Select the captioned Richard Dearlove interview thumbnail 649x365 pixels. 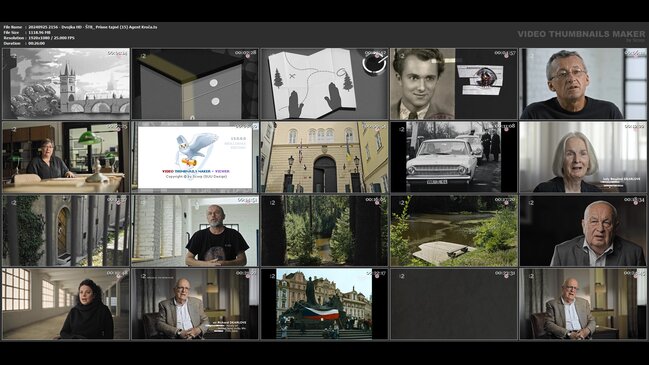(x=195, y=304)
